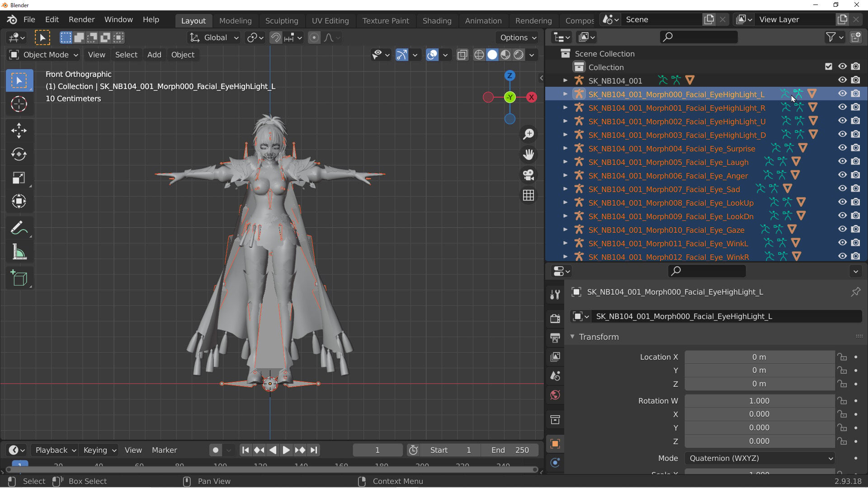
Task: Jump to timeline end
Action: click(314, 450)
